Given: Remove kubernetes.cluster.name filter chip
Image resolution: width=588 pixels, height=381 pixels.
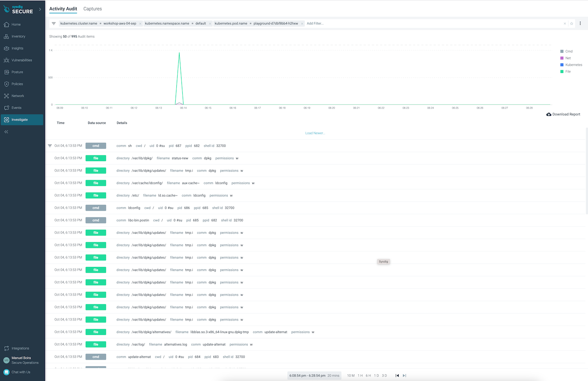Looking at the screenshot, I should (140, 24).
